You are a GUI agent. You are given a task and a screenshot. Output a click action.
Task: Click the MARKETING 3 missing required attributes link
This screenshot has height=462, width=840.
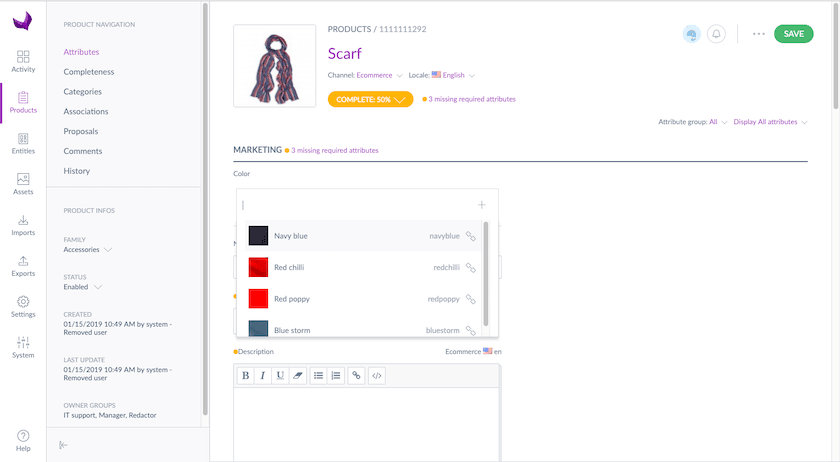click(x=335, y=151)
